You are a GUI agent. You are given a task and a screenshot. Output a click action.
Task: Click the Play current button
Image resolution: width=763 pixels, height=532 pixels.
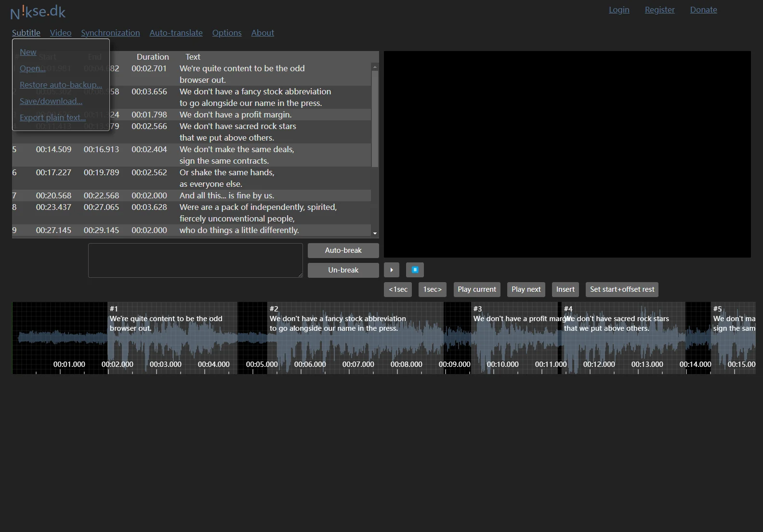click(477, 289)
